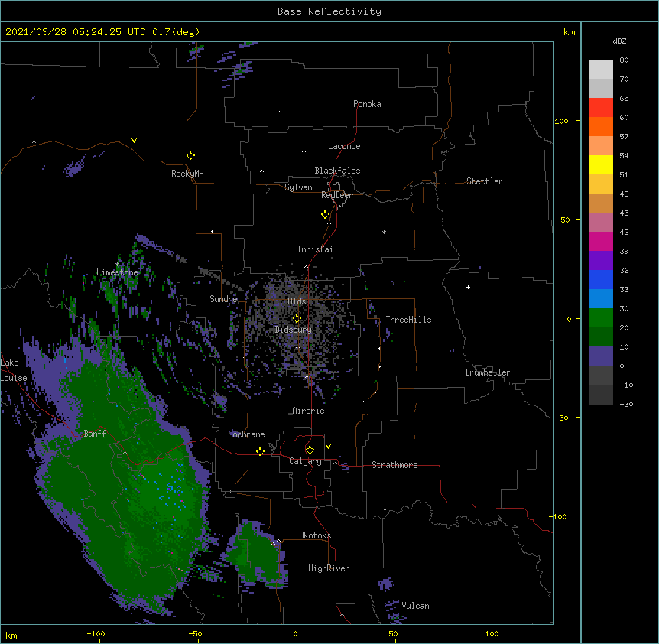The width and height of the screenshot is (659, 644).
Task: Click the 80 value in dBZ legend
Action: coord(624,60)
